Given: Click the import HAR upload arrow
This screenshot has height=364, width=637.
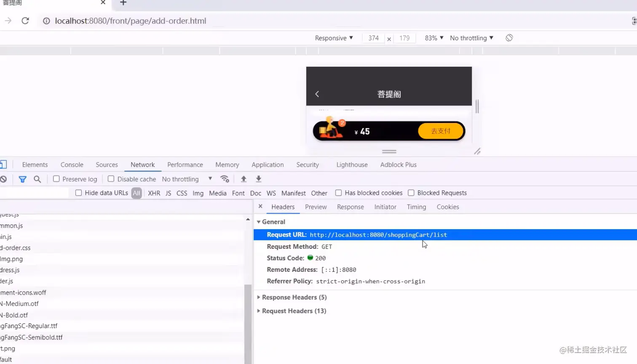Looking at the screenshot, I should (x=244, y=179).
